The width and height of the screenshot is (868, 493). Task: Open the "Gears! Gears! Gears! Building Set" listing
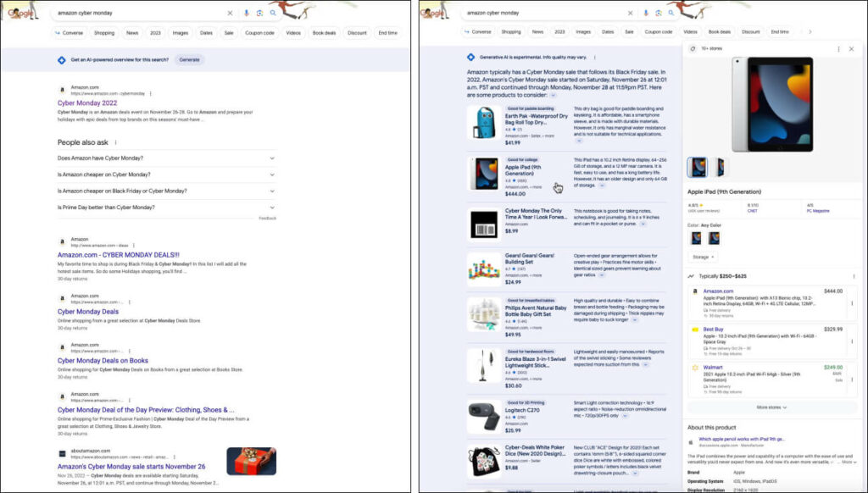[530, 258]
